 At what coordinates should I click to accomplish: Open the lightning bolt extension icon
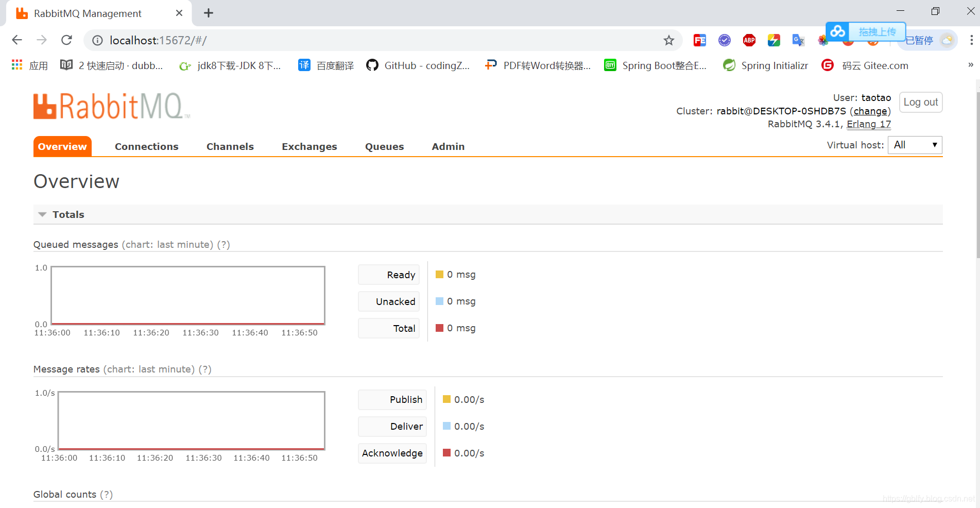pyautogui.click(x=773, y=40)
